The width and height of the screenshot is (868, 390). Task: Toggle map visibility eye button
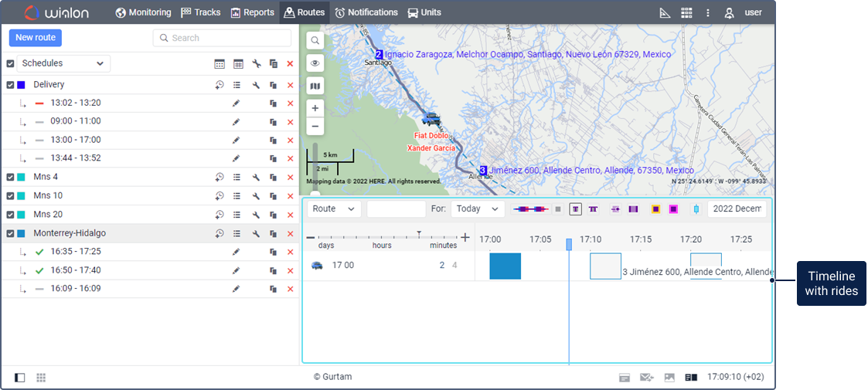315,63
